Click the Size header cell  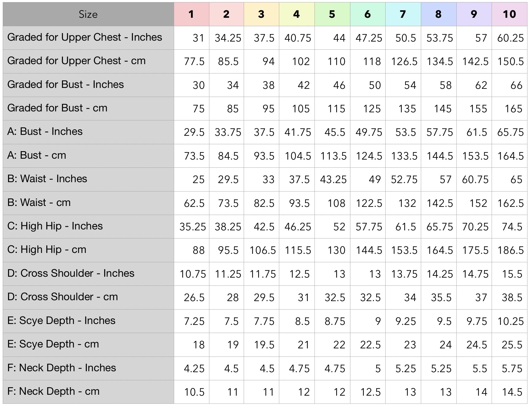point(88,14)
